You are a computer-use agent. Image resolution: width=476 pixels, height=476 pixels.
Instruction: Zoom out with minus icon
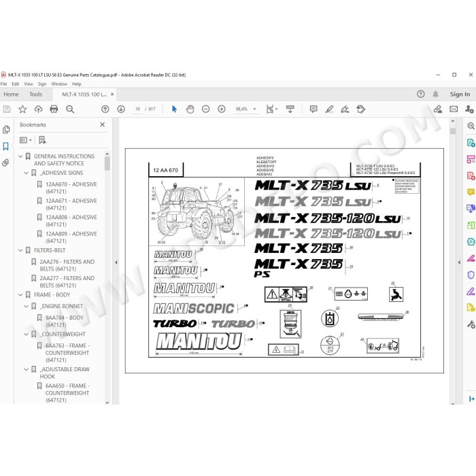(x=206, y=109)
